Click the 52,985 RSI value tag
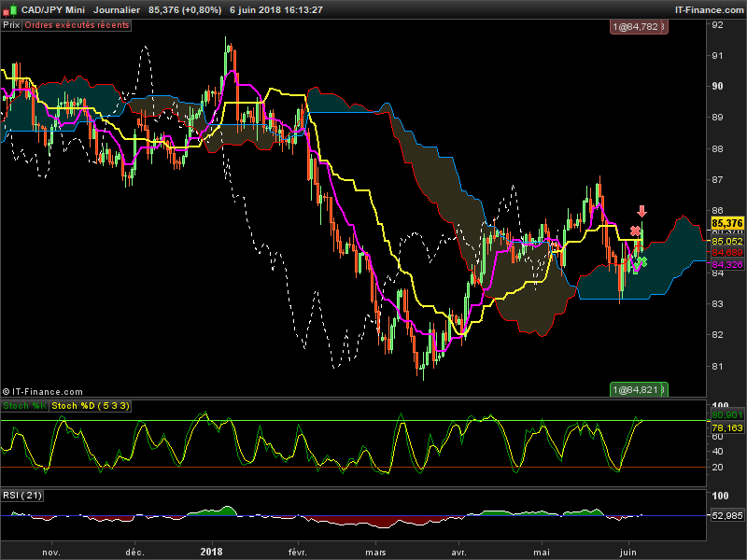Viewport: 747px width, 560px height. tap(727, 515)
